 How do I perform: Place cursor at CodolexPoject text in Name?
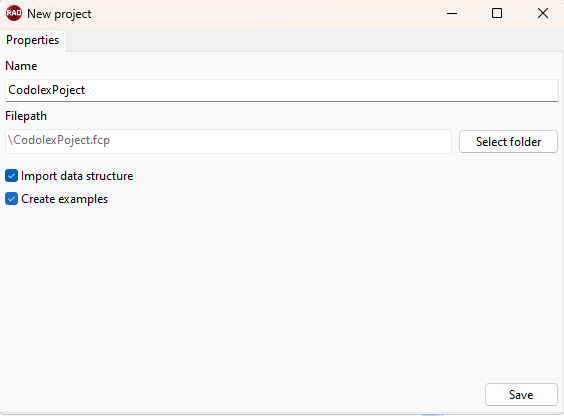point(47,90)
